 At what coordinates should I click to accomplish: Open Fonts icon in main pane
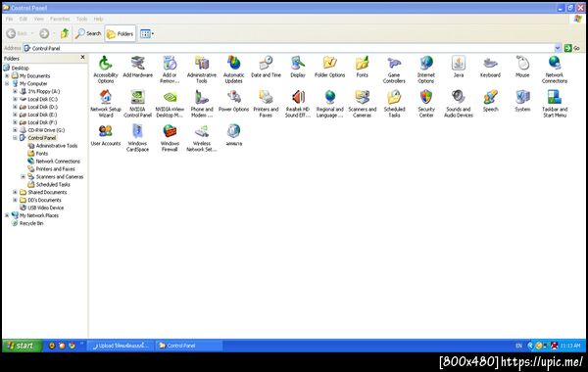coord(362,67)
